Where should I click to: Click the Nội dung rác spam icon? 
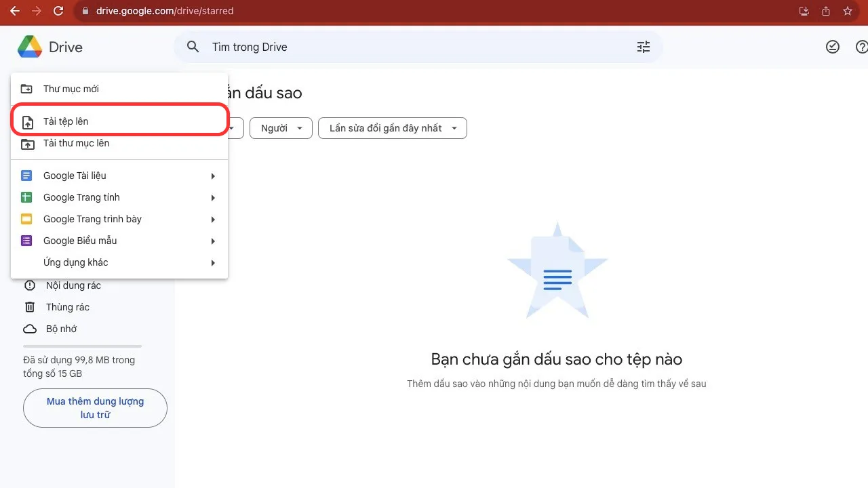30,285
